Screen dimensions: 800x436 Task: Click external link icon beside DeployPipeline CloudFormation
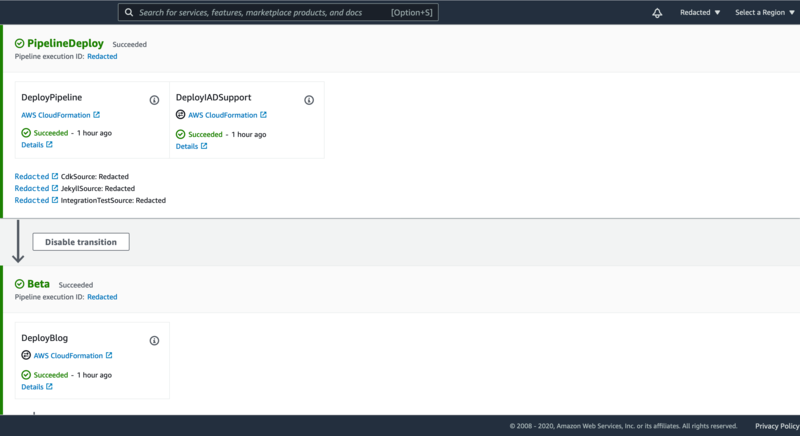tap(96, 115)
